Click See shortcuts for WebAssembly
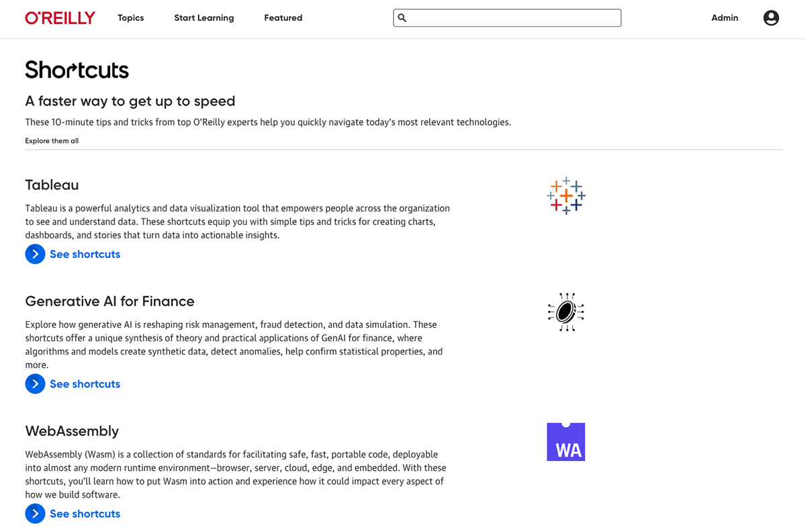Viewport: 806px width, 532px height. click(85, 513)
